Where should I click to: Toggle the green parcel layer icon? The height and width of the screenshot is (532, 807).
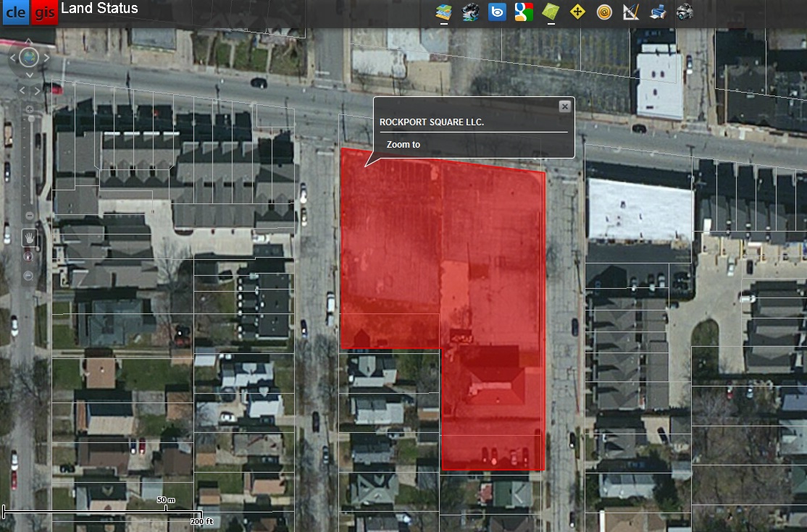pos(551,12)
